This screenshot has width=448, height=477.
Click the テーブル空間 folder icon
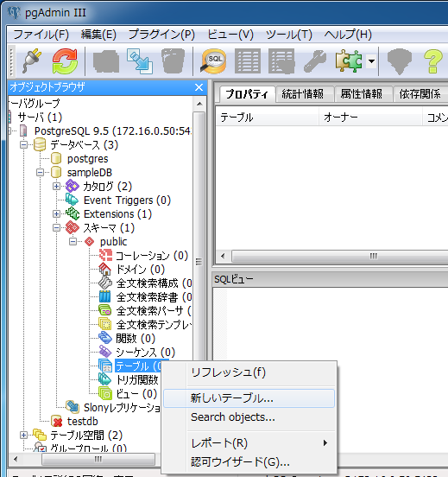pos(40,435)
